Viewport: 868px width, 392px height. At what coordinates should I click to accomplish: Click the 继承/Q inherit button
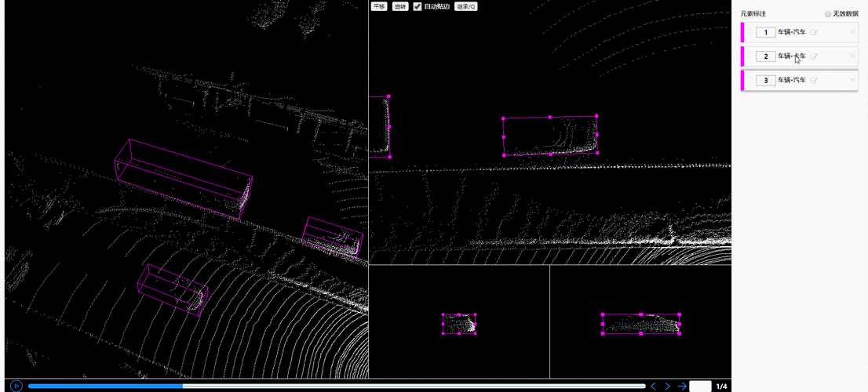[466, 6]
